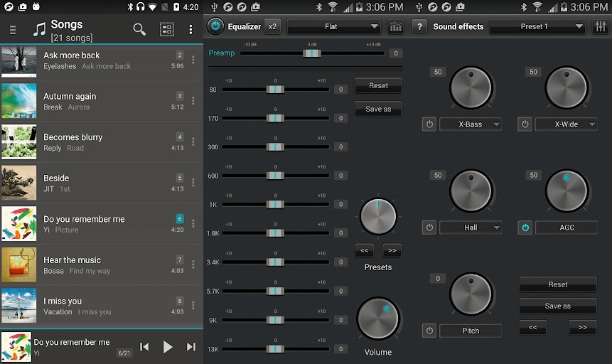
Task: Go to the previous track
Action: [144, 347]
